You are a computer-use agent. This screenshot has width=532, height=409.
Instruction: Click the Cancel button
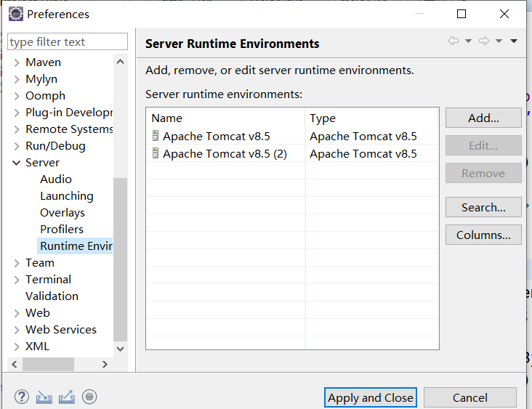(470, 397)
